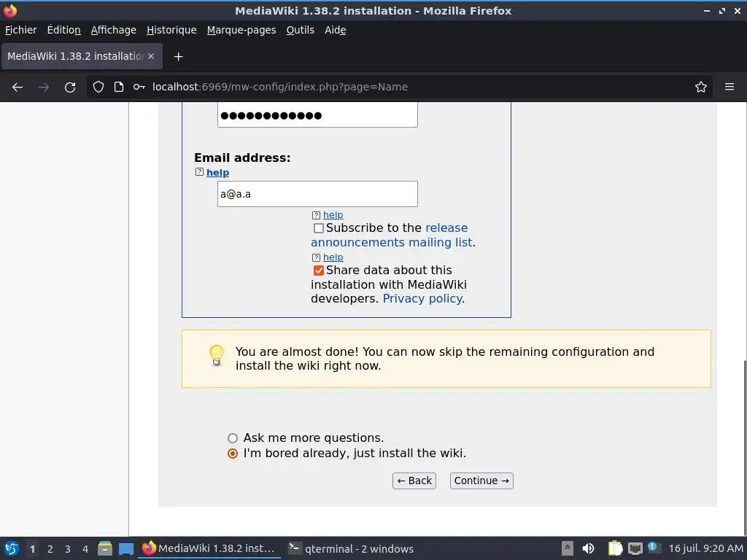Click the page vertical scrollbar
The width and height of the screenshot is (747, 560).
pyautogui.click(x=743, y=447)
